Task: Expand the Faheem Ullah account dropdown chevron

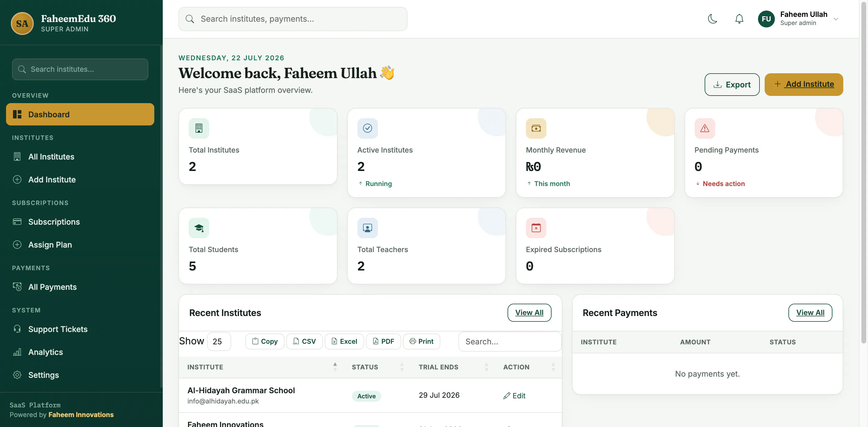Action: click(x=836, y=19)
